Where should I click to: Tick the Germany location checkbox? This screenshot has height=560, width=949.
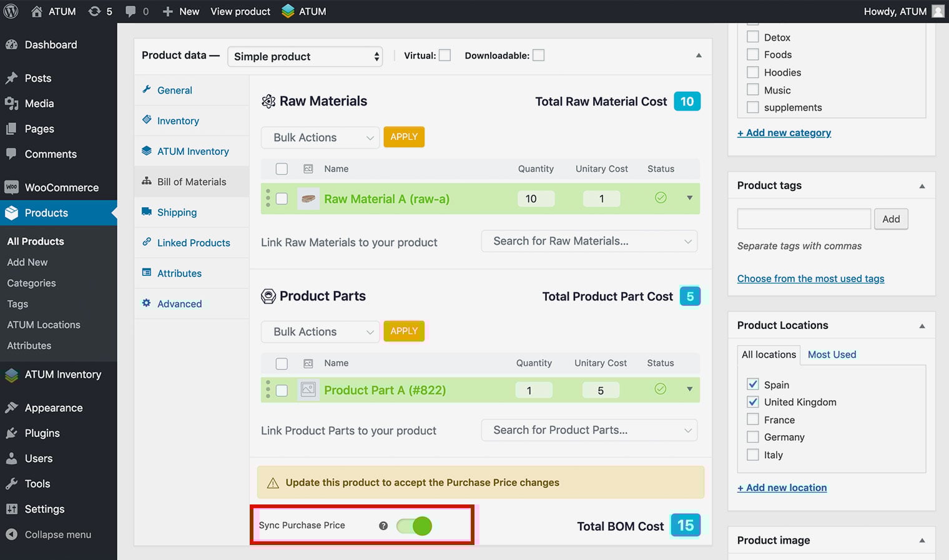point(753,437)
